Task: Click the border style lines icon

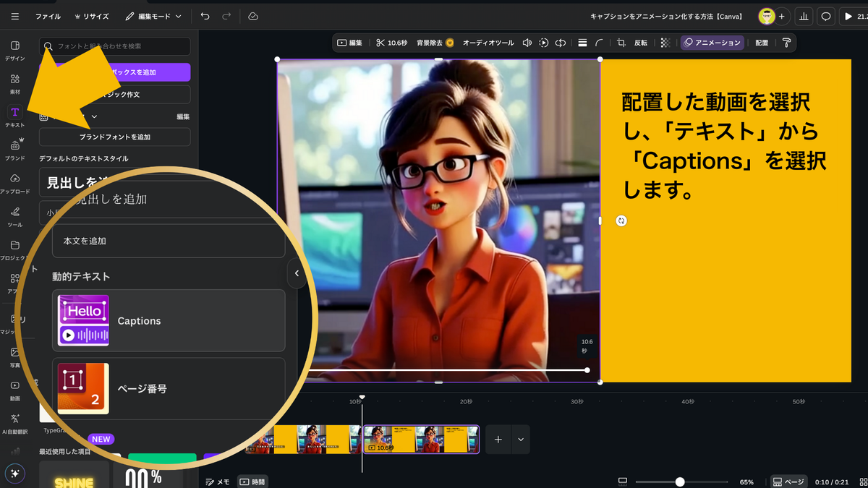Action: (582, 43)
